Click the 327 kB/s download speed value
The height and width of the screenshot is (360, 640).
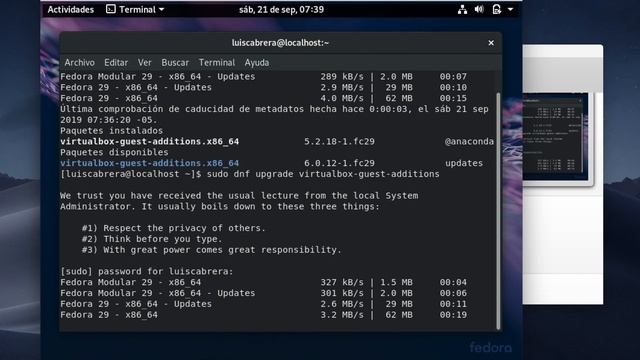coord(342,282)
